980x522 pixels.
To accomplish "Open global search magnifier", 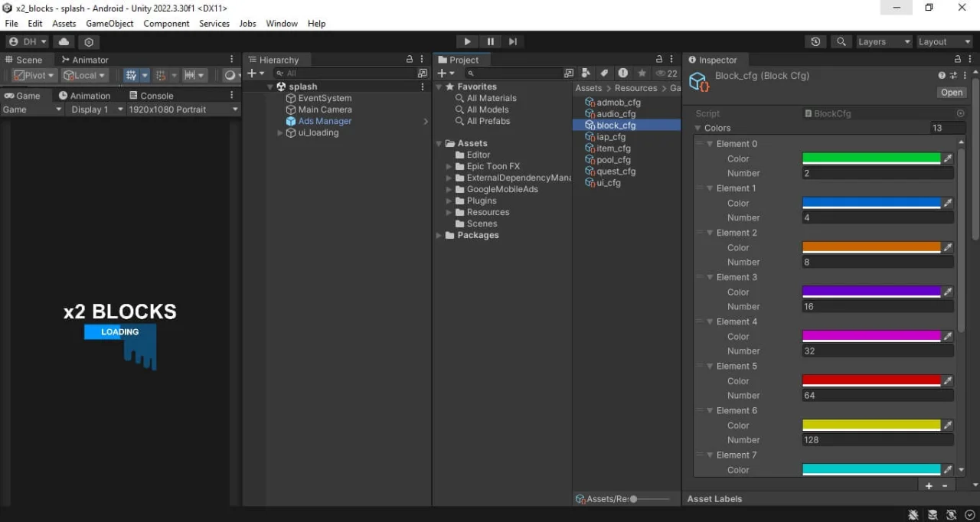I will click(841, 42).
